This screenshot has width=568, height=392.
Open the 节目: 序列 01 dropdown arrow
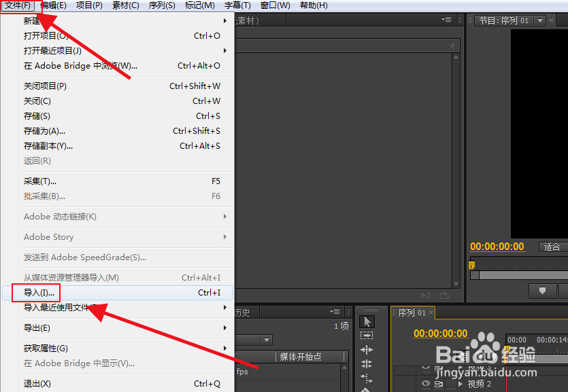(x=540, y=20)
